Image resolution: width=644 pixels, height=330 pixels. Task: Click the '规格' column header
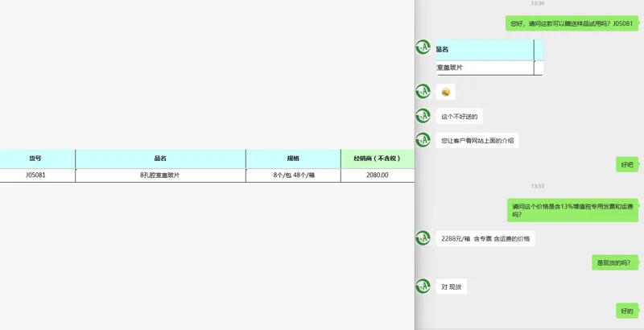pos(293,159)
